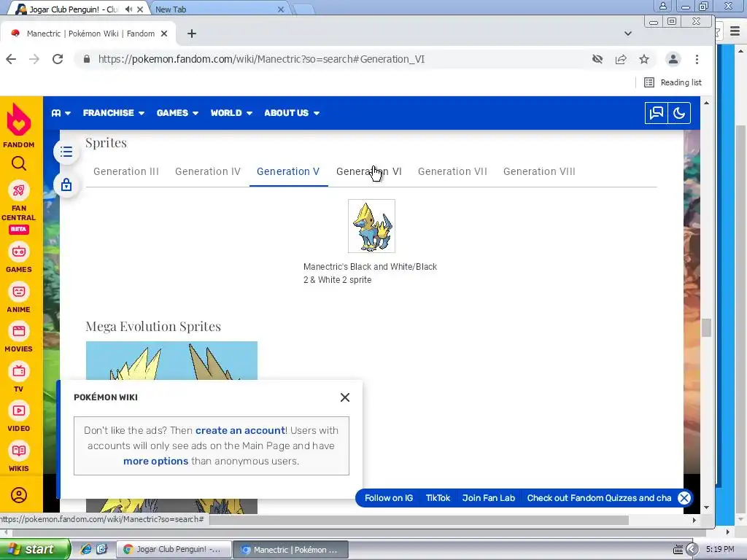
Task: Click Join Fan Lab link
Action: [489, 497]
